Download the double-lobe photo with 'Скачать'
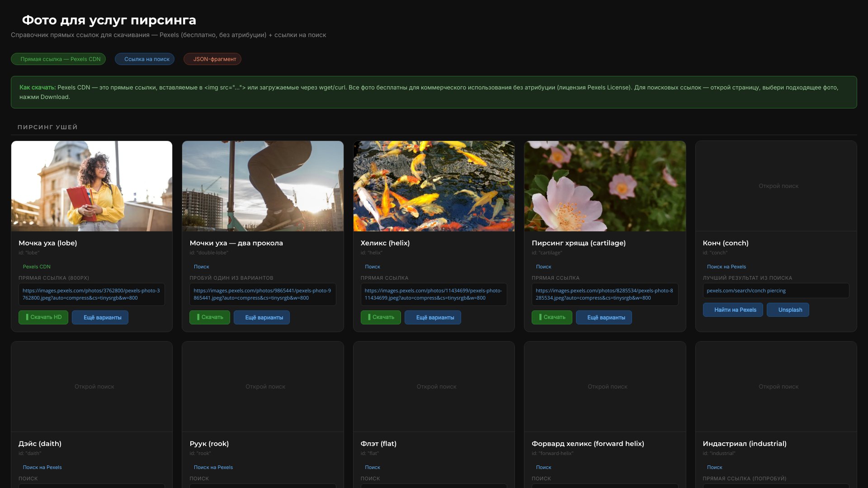Viewport: 868px width, 488px height. click(x=209, y=317)
